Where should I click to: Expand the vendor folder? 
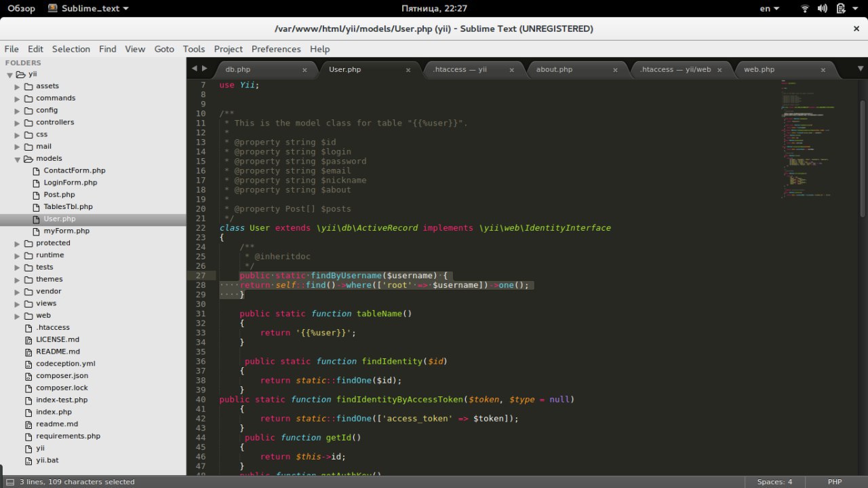pos(18,292)
